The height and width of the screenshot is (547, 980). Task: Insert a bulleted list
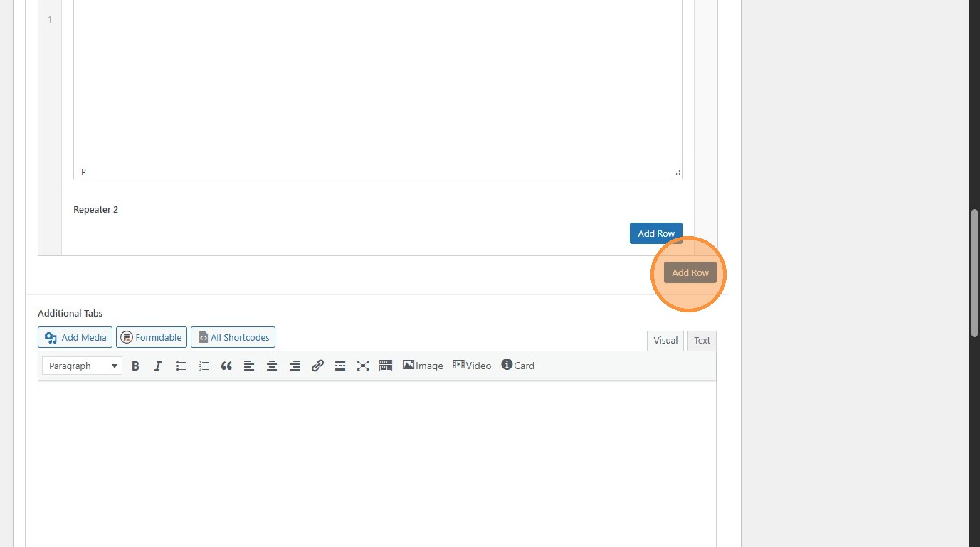point(181,366)
